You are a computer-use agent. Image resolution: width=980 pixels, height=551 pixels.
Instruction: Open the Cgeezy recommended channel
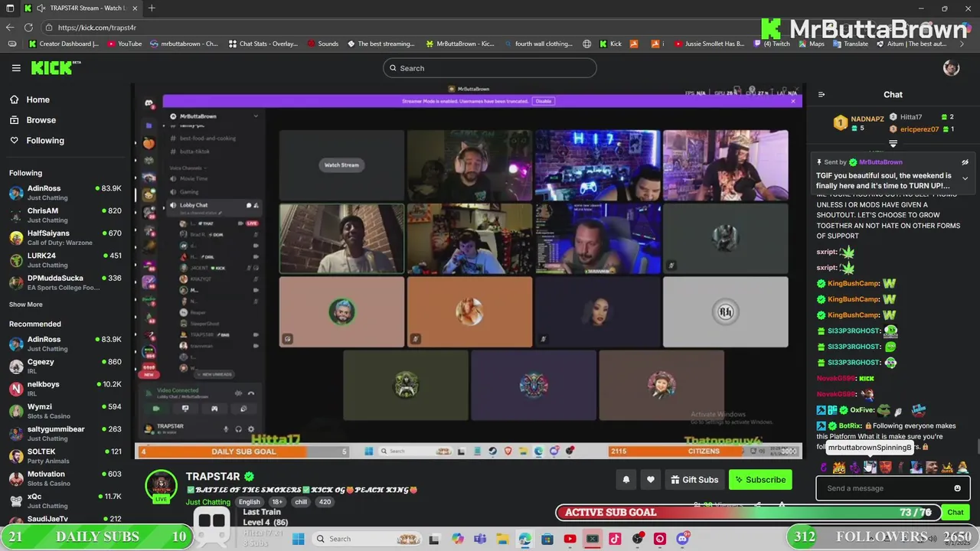pos(65,366)
